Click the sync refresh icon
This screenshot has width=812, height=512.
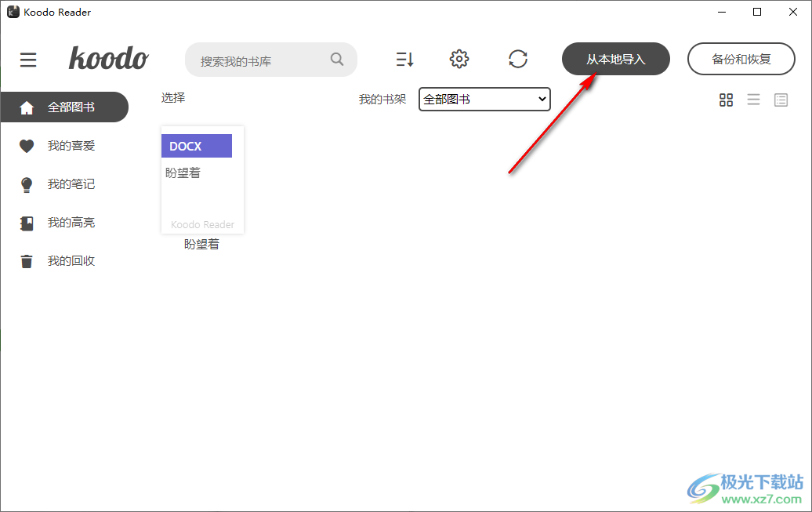518,59
